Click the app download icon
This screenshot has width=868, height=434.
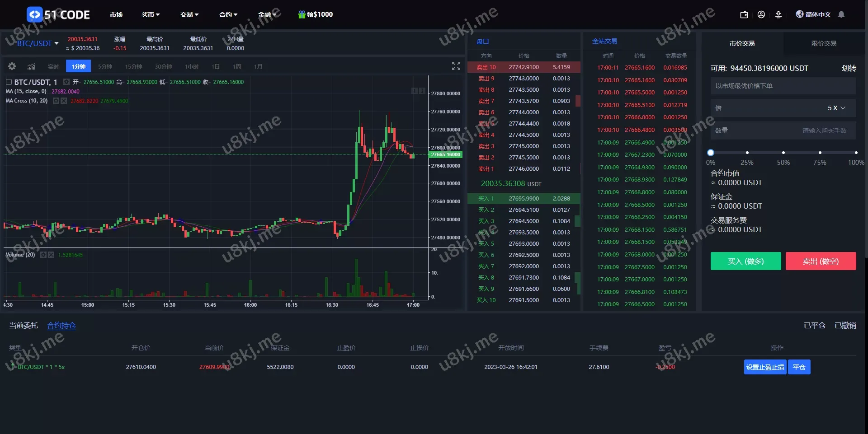[x=778, y=14]
